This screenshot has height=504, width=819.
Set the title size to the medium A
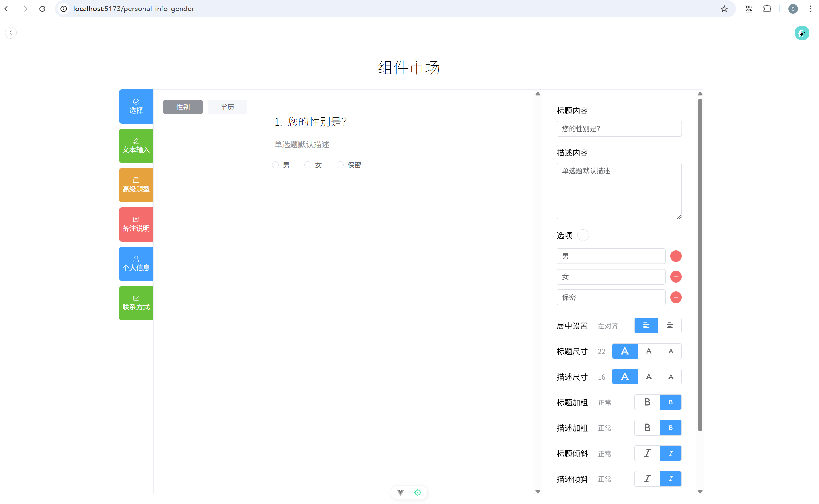648,351
